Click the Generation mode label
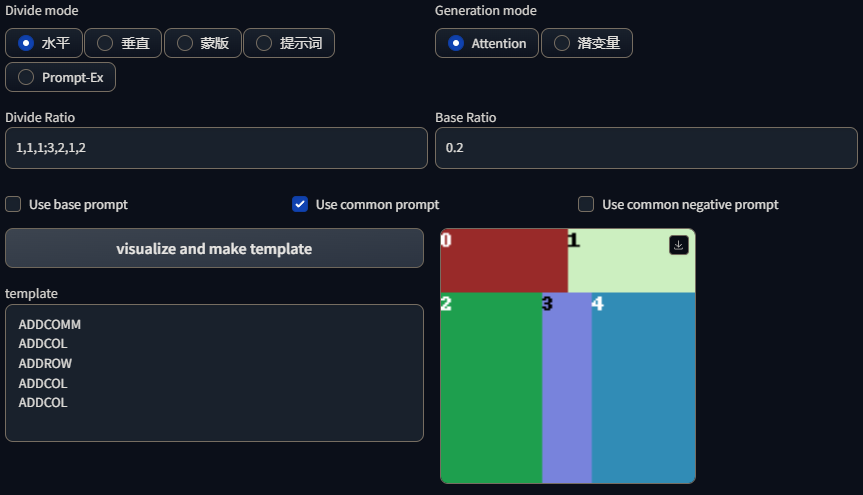The height and width of the screenshot is (495, 863). (485, 10)
